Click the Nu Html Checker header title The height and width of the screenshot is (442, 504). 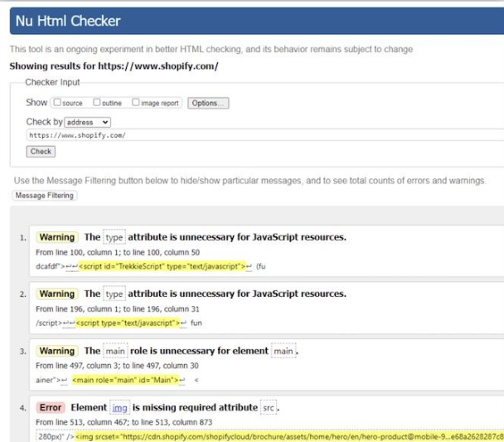68,21
